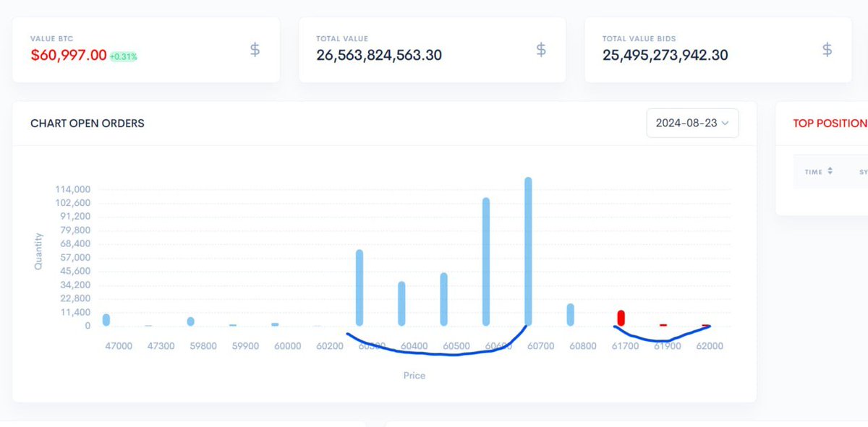The width and height of the screenshot is (868, 427).
Task: Select the small red bar at 61900
Action: click(663, 325)
